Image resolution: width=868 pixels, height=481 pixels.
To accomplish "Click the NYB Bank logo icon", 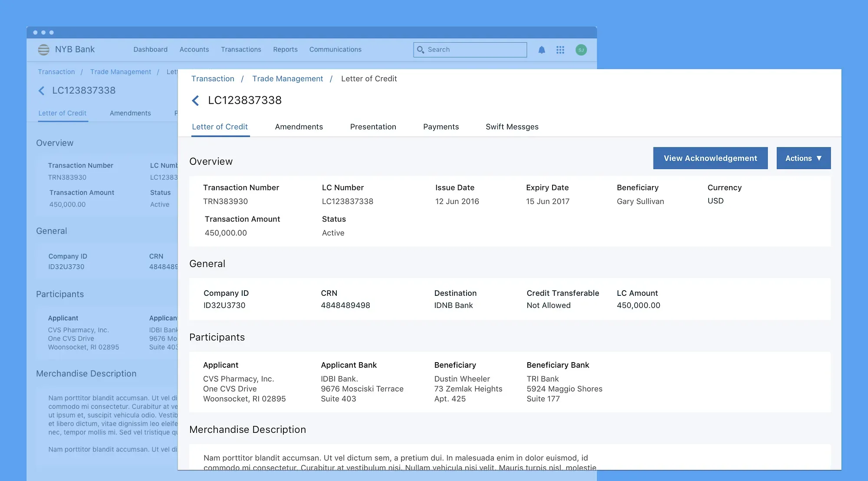I will [43, 50].
